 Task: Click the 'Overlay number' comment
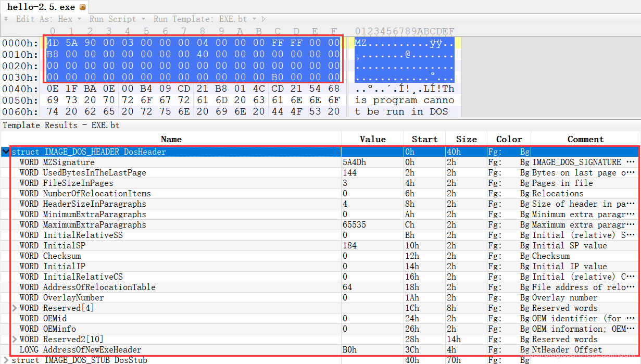tap(565, 298)
